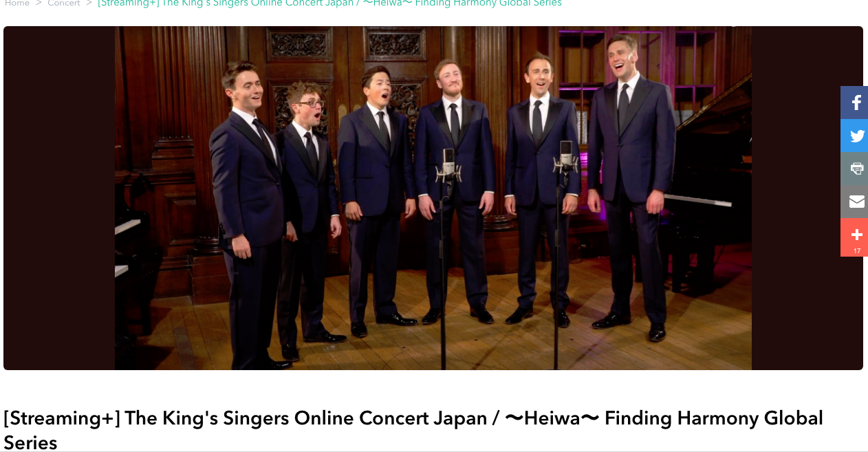Share the page on Facebook

pyautogui.click(x=855, y=103)
